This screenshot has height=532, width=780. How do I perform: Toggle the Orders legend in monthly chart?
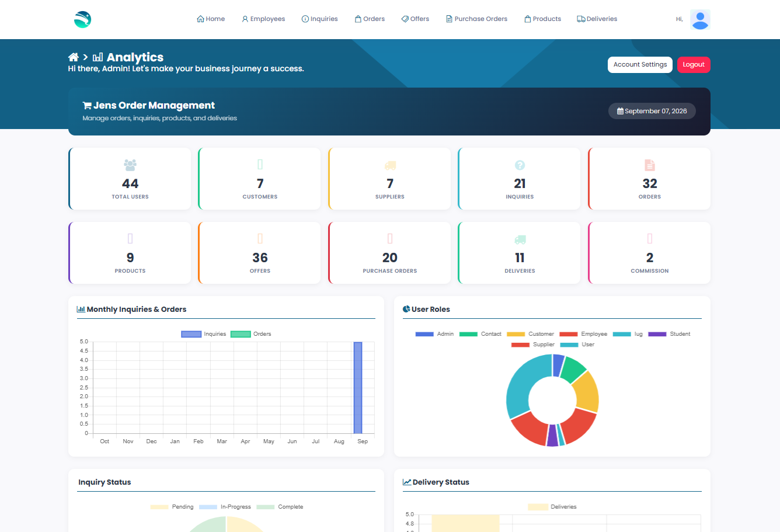251,334
